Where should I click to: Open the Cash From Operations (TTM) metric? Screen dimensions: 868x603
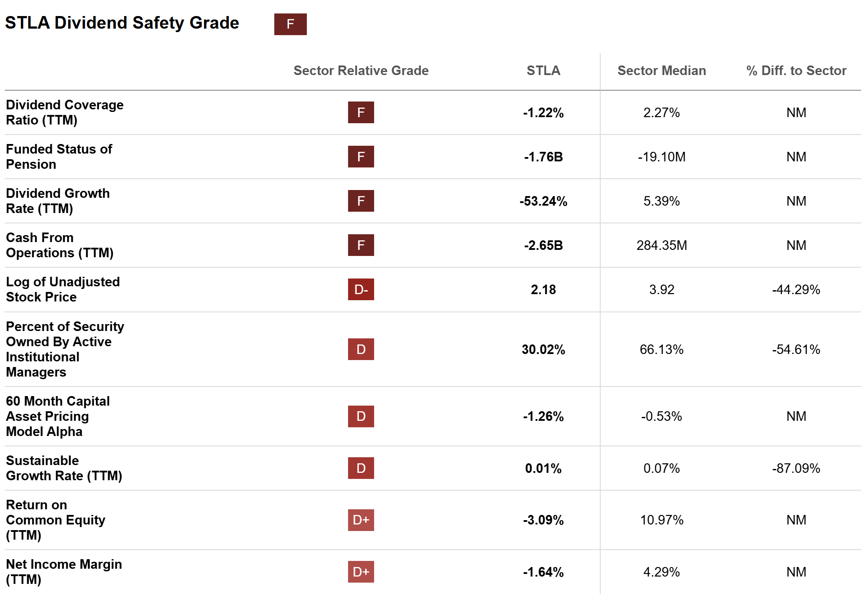[59, 245]
